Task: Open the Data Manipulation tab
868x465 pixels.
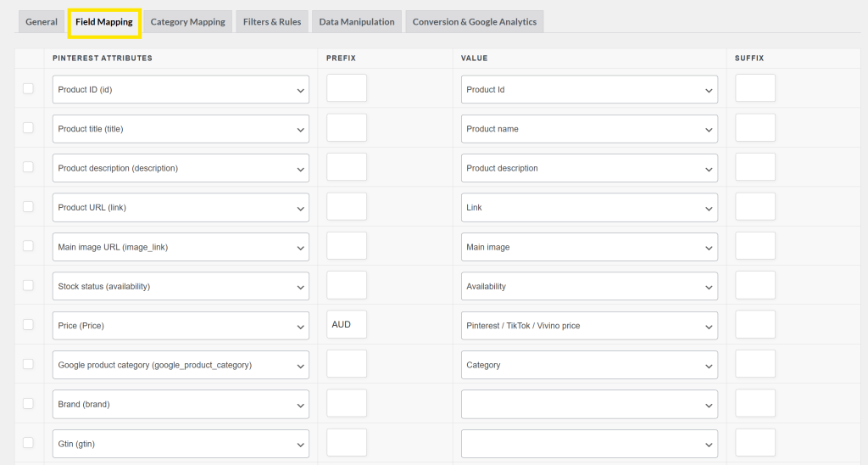Action: pyautogui.click(x=357, y=22)
